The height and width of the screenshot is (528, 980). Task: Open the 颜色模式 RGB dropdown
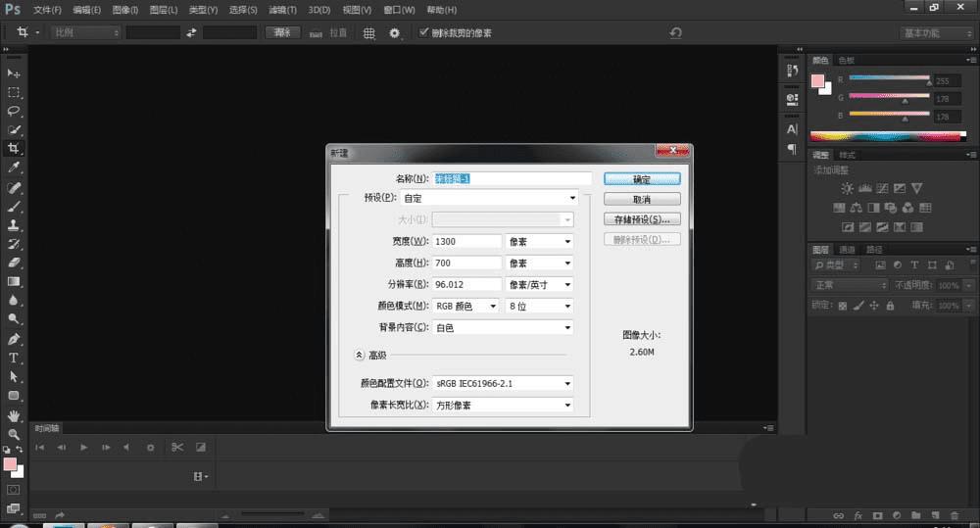coord(467,307)
